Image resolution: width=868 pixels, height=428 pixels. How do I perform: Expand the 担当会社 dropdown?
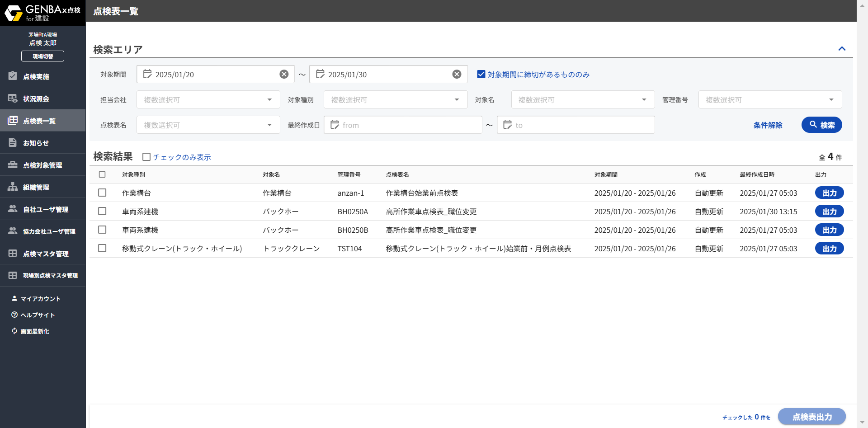click(x=269, y=99)
